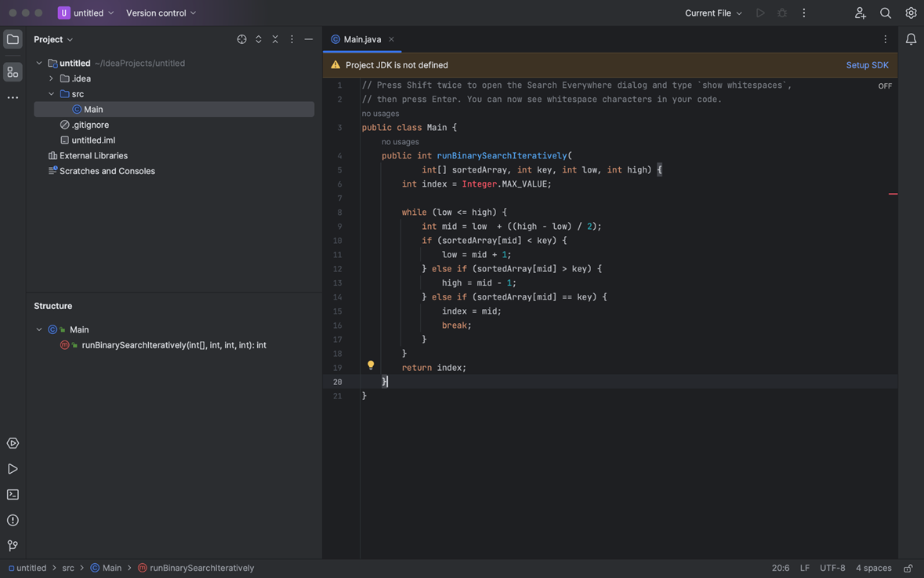Click the 4 spaces indent setting
Image resolution: width=924 pixels, height=578 pixels.
pos(873,568)
